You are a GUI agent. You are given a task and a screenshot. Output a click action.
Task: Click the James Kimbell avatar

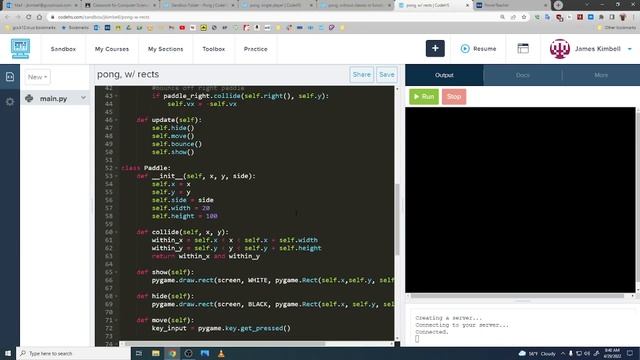pyautogui.click(x=560, y=49)
